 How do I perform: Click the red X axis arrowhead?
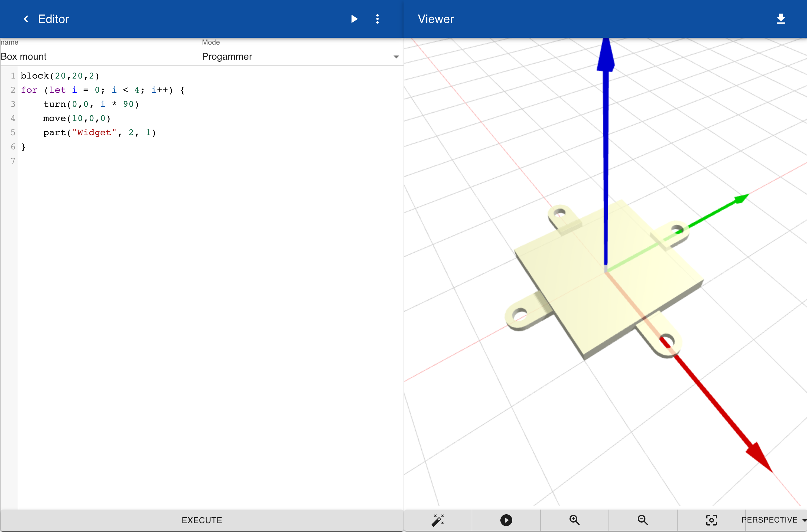759,457
